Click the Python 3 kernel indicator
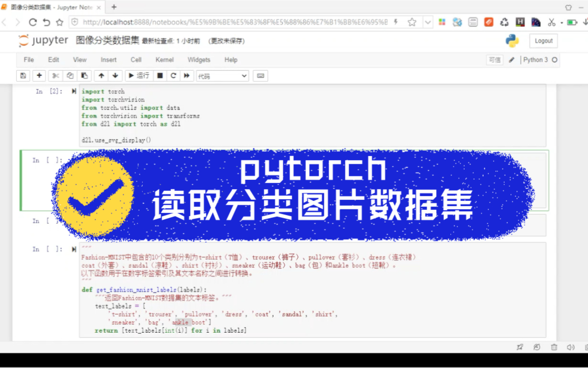 coord(535,60)
